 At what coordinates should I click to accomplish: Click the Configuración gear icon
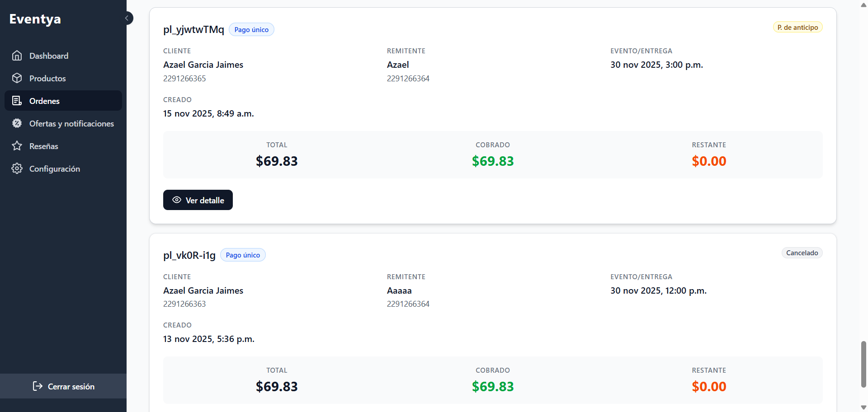coord(17,169)
